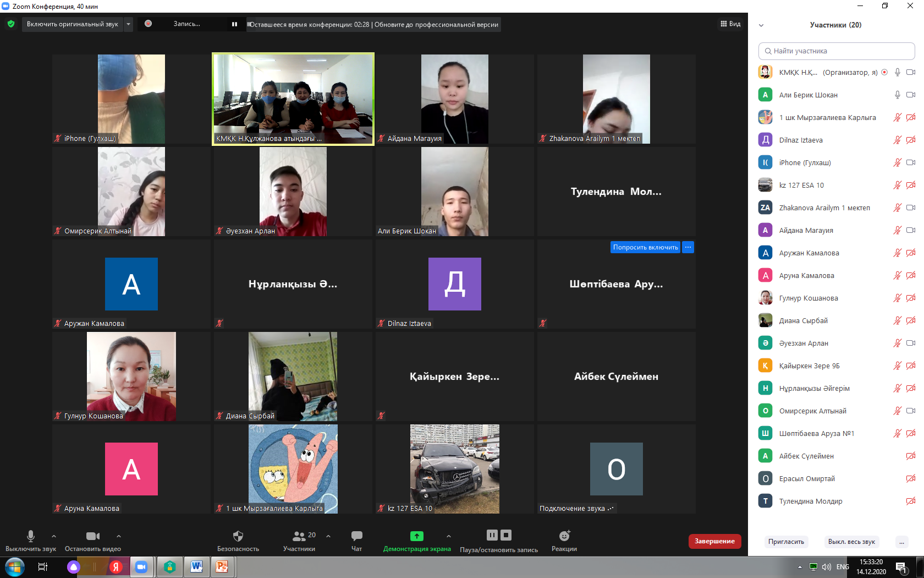The height and width of the screenshot is (578, 924).
Task: Stop video with Остановить видео button
Action: coord(93,536)
